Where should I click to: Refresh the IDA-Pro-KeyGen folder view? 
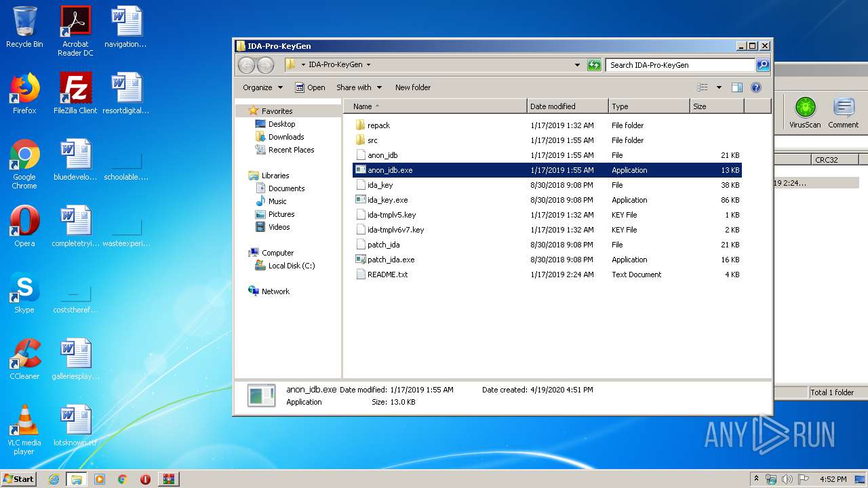(594, 65)
